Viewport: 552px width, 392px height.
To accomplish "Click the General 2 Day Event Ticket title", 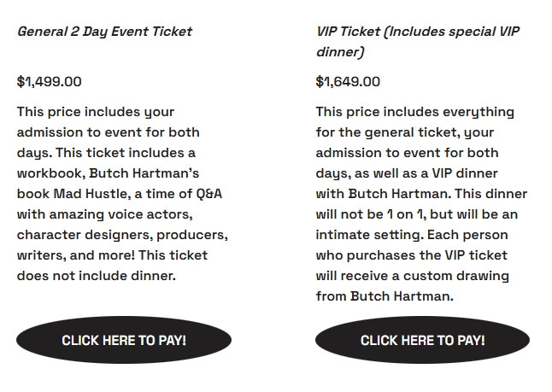I will click(104, 32).
